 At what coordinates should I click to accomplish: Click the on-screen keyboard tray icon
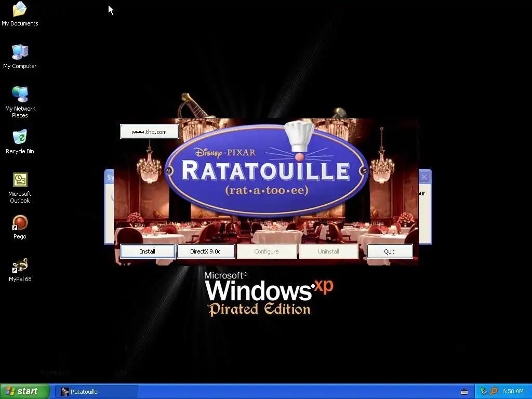click(464, 392)
